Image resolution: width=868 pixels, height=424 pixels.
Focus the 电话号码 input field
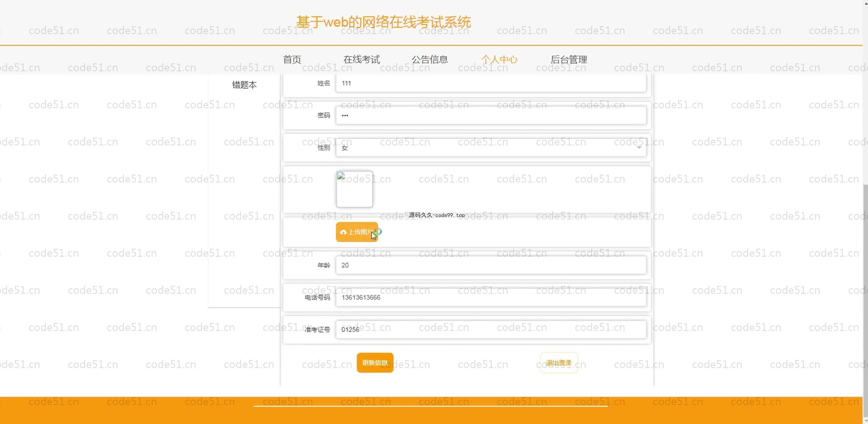coord(491,297)
